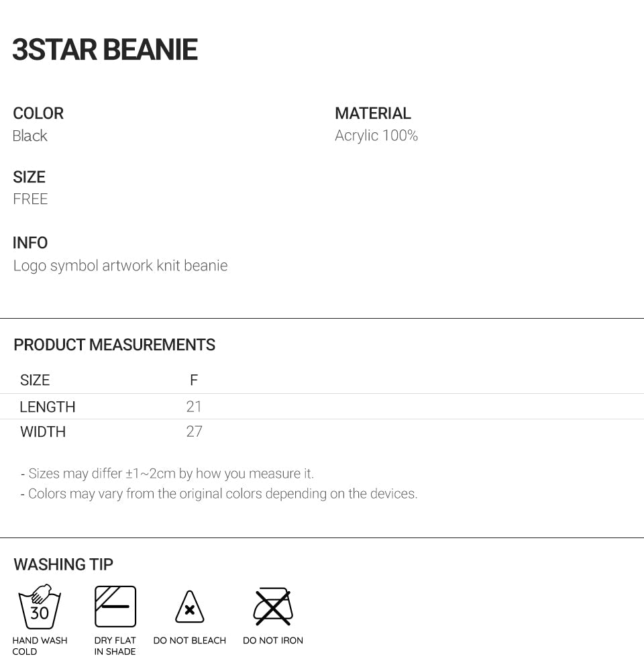This screenshot has height=671, width=644.
Task: Click the do not bleach triangle icon
Action: pyautogui.click(x=190, y=608)
